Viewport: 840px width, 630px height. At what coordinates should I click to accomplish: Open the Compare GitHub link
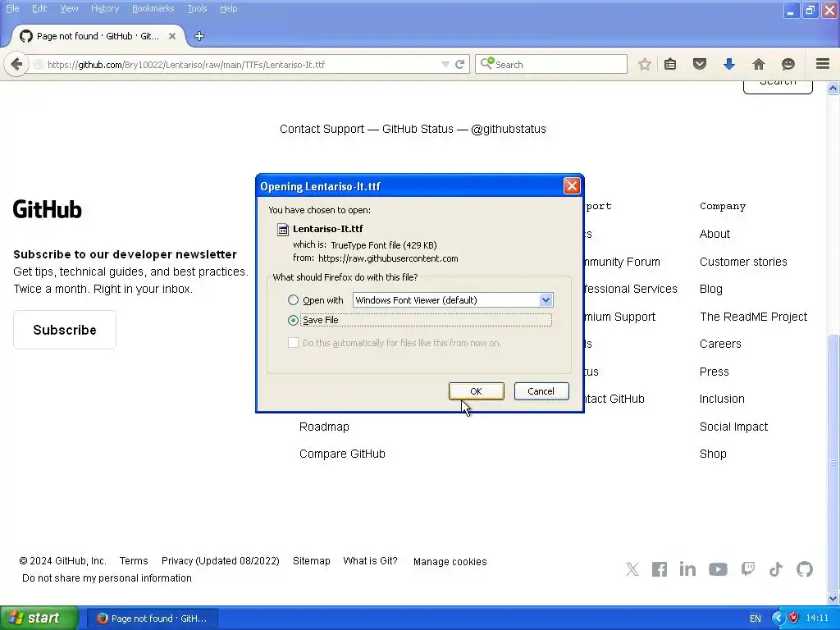point(342,454)
